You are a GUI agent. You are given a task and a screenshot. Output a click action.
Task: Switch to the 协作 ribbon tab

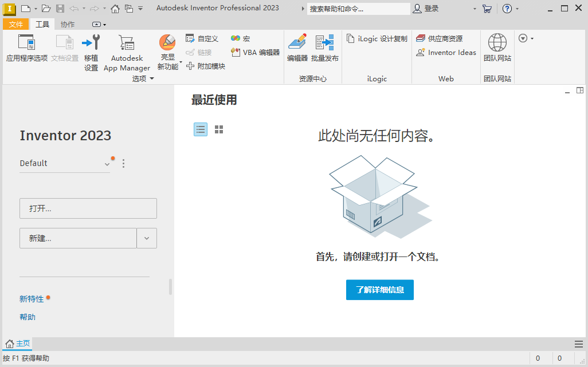click(x=68, y=24)
